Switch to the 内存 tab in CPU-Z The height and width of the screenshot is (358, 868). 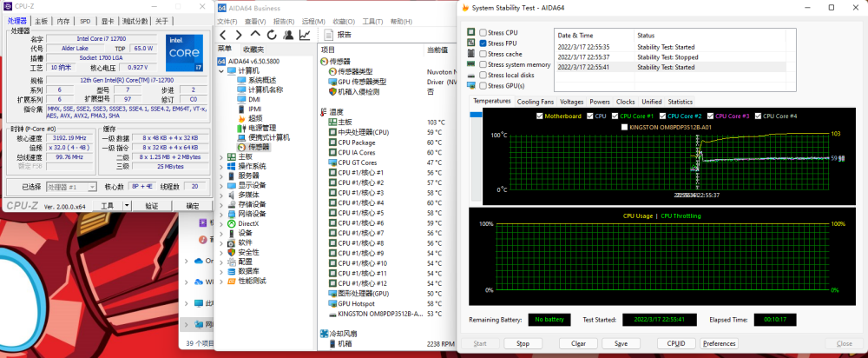[x=63, y=21]
